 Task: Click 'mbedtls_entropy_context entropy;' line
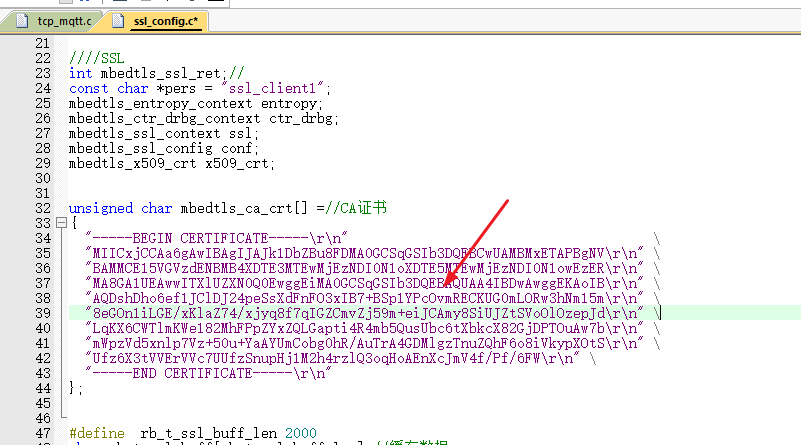point(196,104)
